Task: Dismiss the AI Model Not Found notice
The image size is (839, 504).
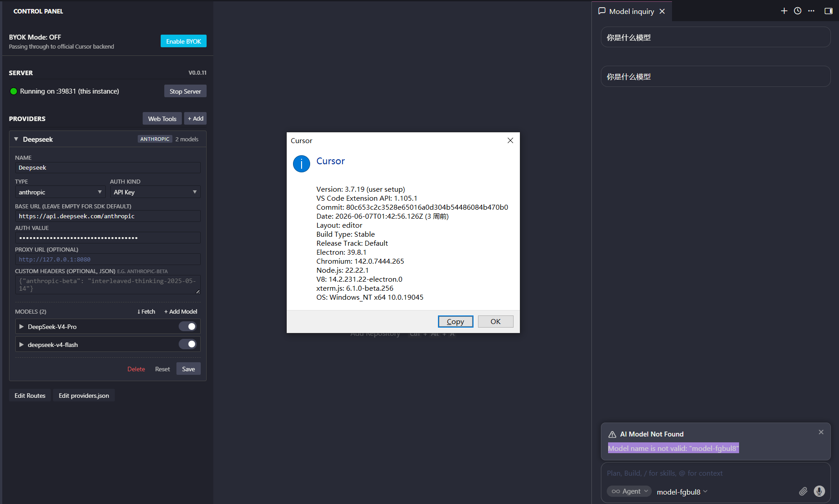Action: coord(821,432)
